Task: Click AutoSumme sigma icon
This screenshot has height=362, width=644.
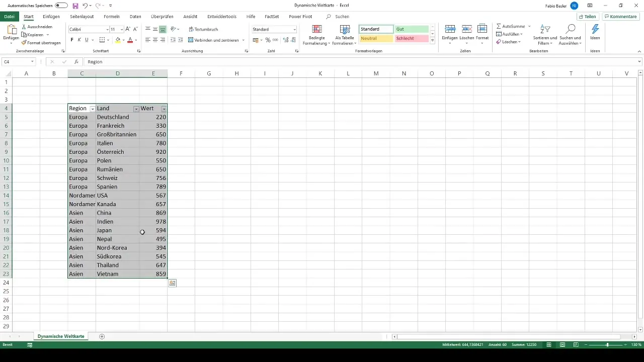Action: 499,26
